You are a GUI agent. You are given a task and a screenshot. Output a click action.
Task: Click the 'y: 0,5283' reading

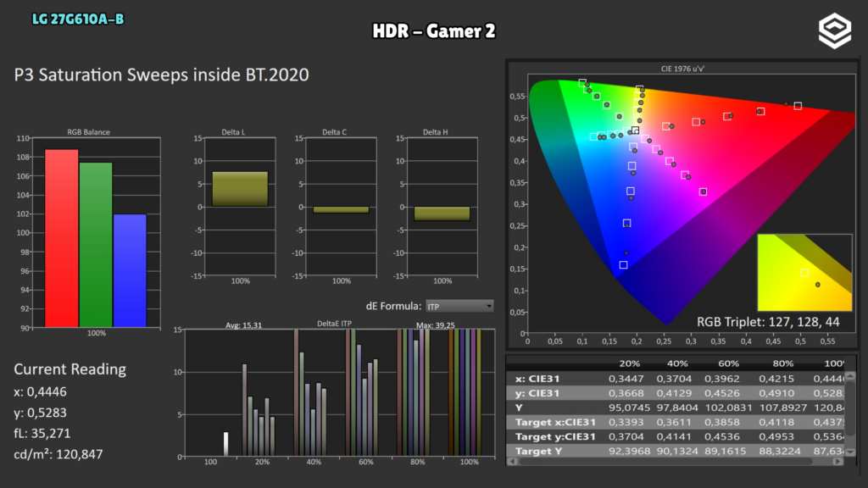tap(40, 413)
